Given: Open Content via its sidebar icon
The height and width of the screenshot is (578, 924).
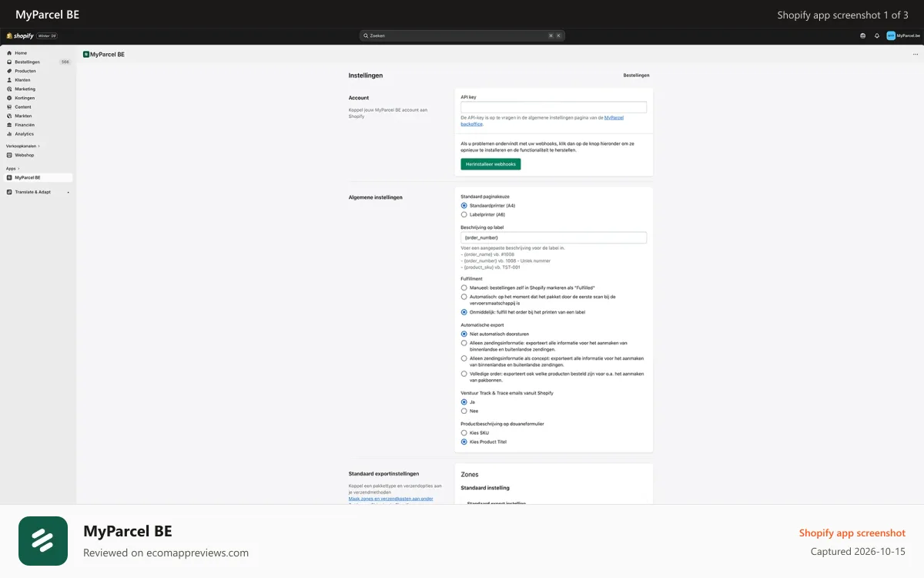Looking at the screenshot, I should 8,107.
